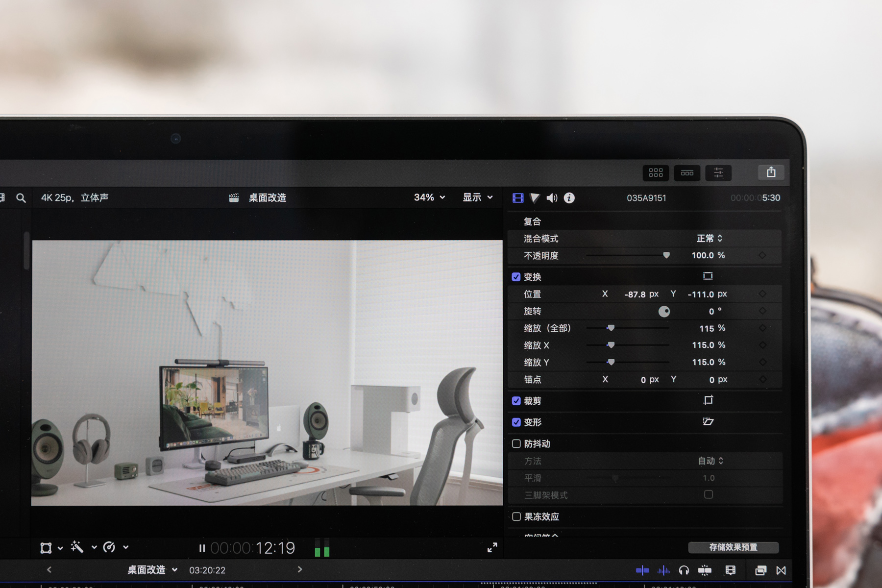Screen dimensions: 882x588
Task: Toggle the 变换 checkbox
Action: (x=516, y=277)
